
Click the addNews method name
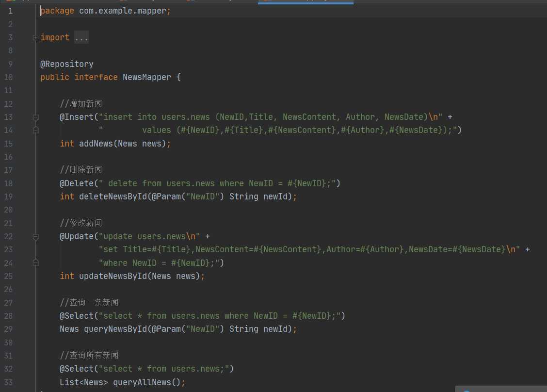pos(96,144)
